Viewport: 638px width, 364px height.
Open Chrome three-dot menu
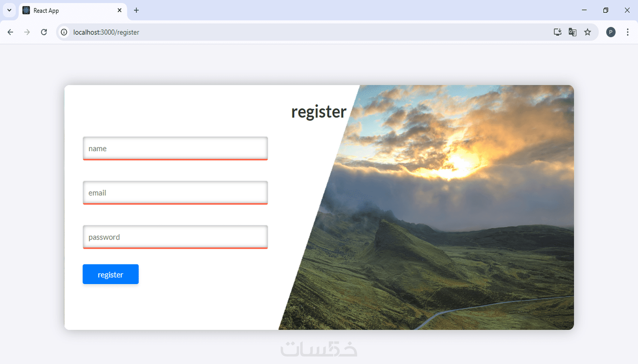tap(627, 32)
